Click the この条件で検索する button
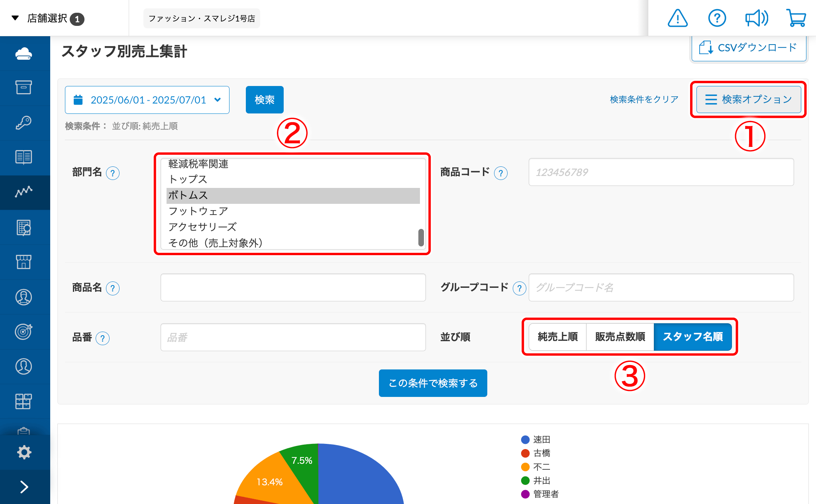The width and height of the screenshot is (816, 504). (433, 383)
